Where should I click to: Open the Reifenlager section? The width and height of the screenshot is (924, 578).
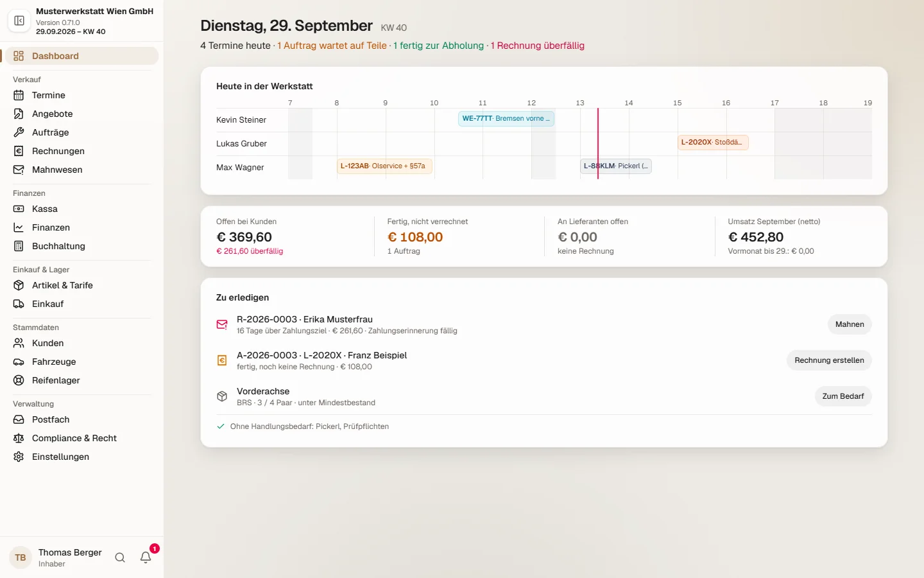[82, 380]
